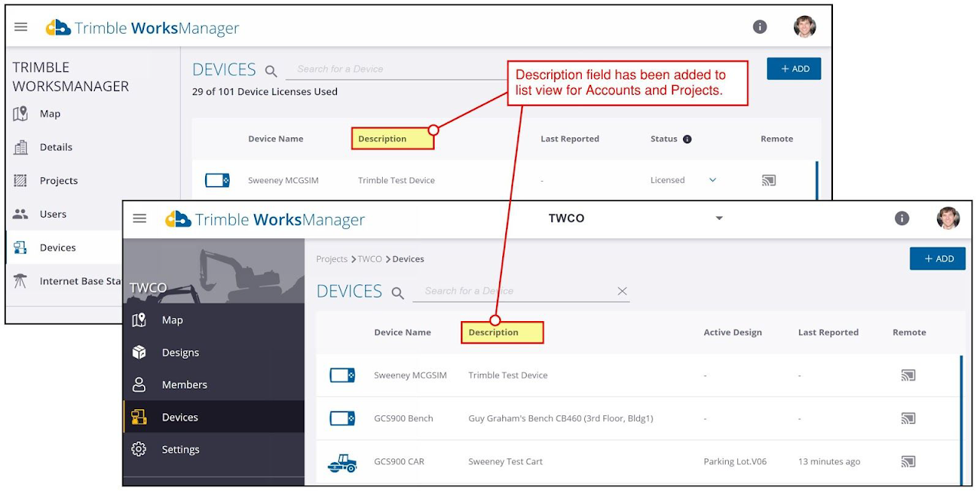980x492 pixels.
Task: Clear the device search in front window
Action: click(622, 291)
